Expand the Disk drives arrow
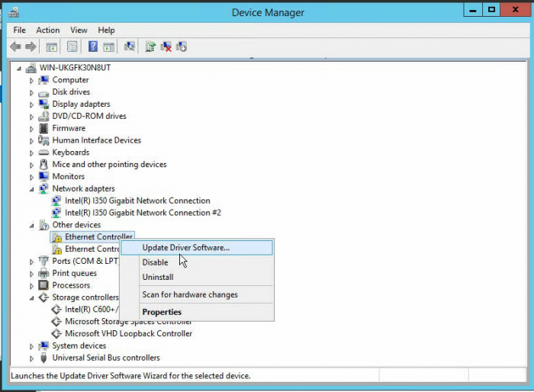Viewport: 534px width, 392px height. coord(31,92)
